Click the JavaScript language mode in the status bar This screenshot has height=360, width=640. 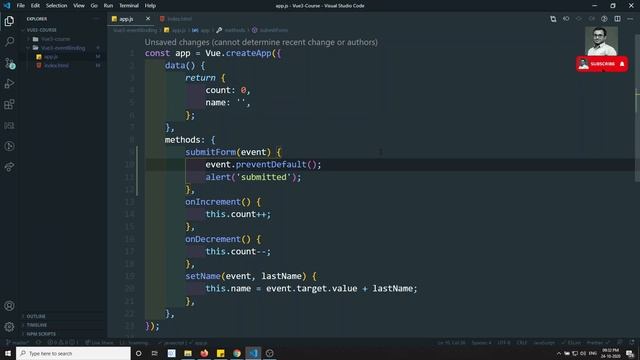[x=544, y=343]
